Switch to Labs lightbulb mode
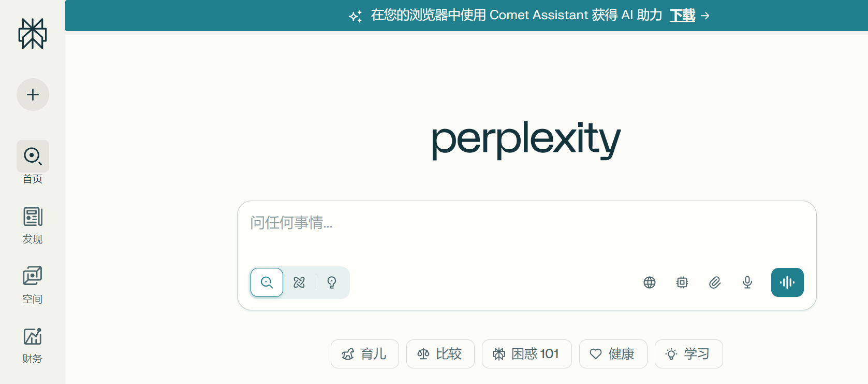This screenshot has height=384, width=868. pos(332,282)
